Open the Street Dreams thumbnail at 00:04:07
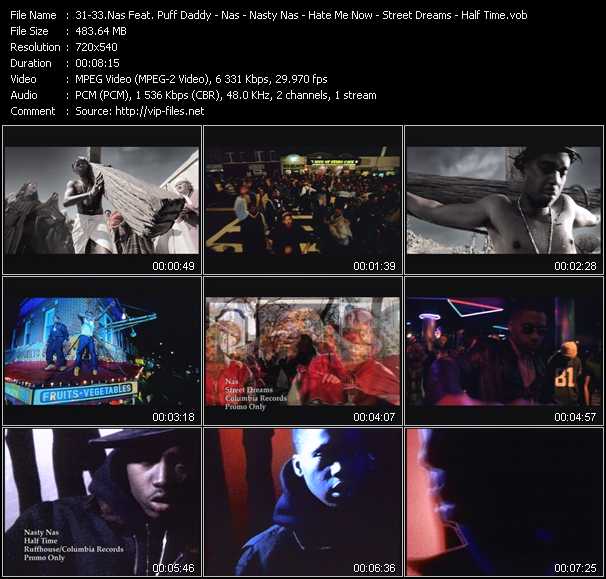 [x=303, y=351]
